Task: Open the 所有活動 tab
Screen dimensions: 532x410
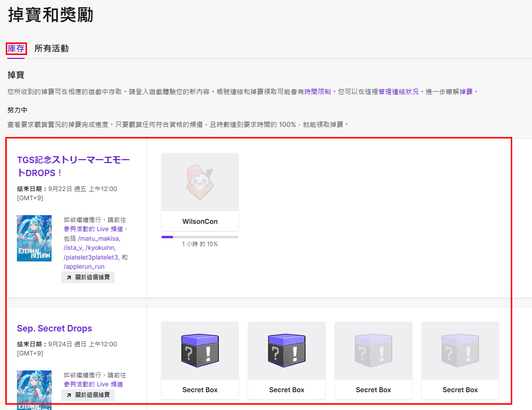Action: click(x=52, y=48)
